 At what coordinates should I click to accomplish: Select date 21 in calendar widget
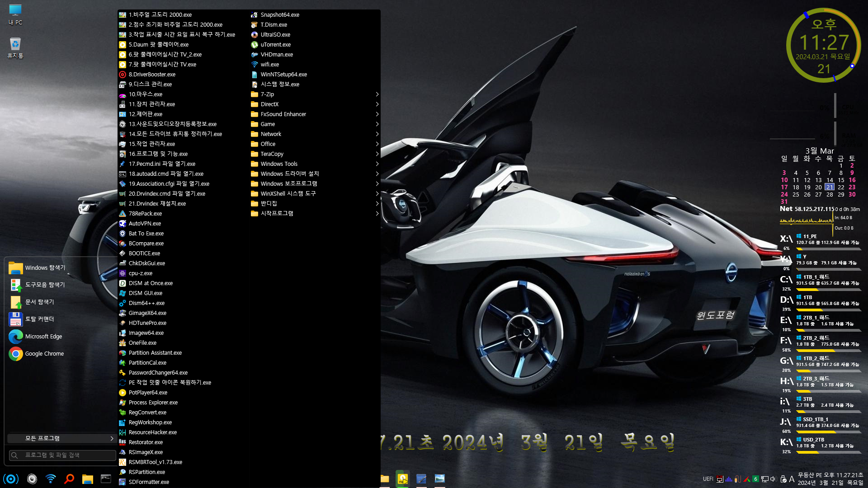(x=830, y=187)
